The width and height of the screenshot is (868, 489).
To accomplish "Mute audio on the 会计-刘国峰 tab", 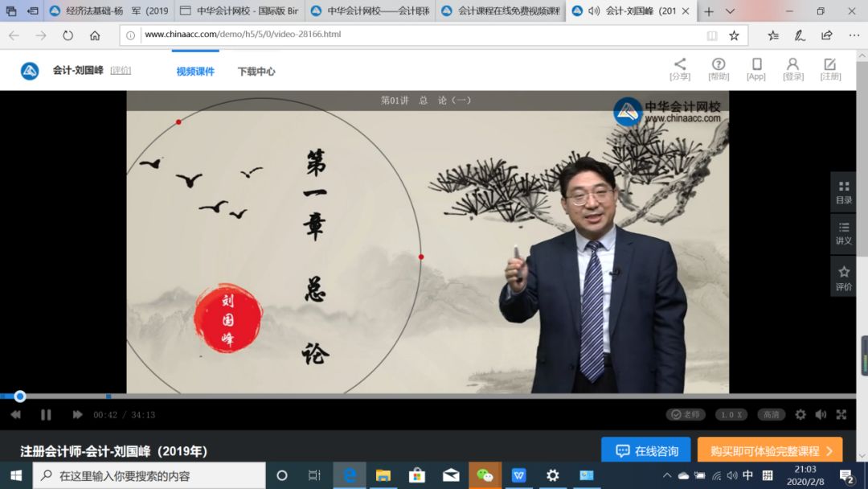I will point(594,11).
